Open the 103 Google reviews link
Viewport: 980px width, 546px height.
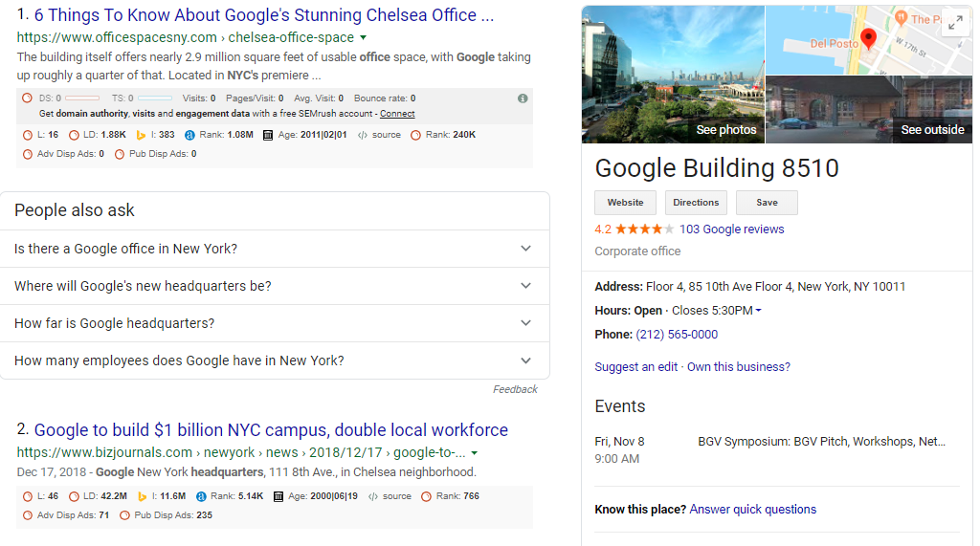point(731,229)
